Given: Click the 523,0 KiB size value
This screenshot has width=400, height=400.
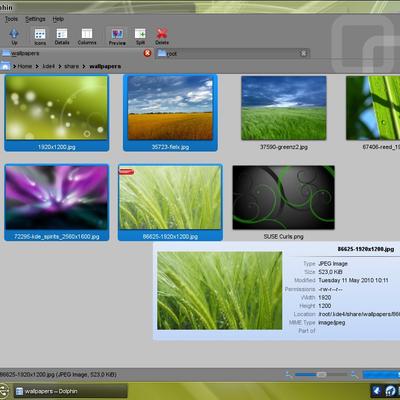Looking at the screenshot, I should pyautogui.click(x=330, y=272).
